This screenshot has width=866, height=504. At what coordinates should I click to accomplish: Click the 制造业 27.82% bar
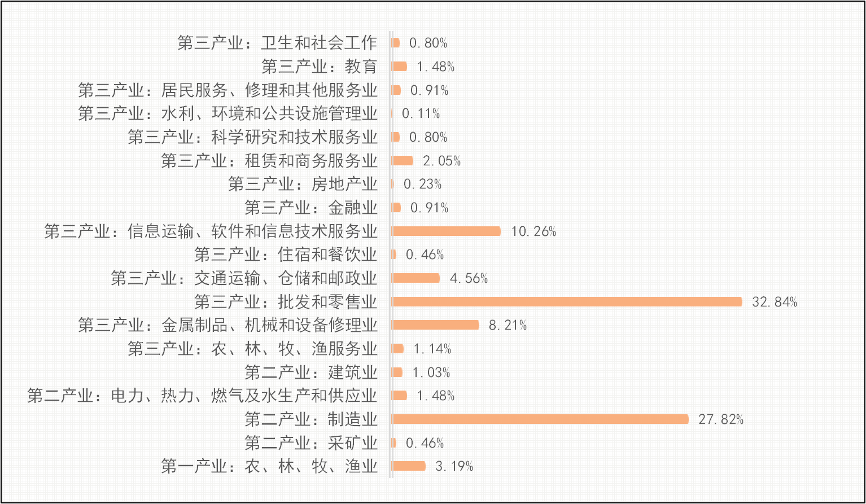pyautogui.click(x=540, y=419)
